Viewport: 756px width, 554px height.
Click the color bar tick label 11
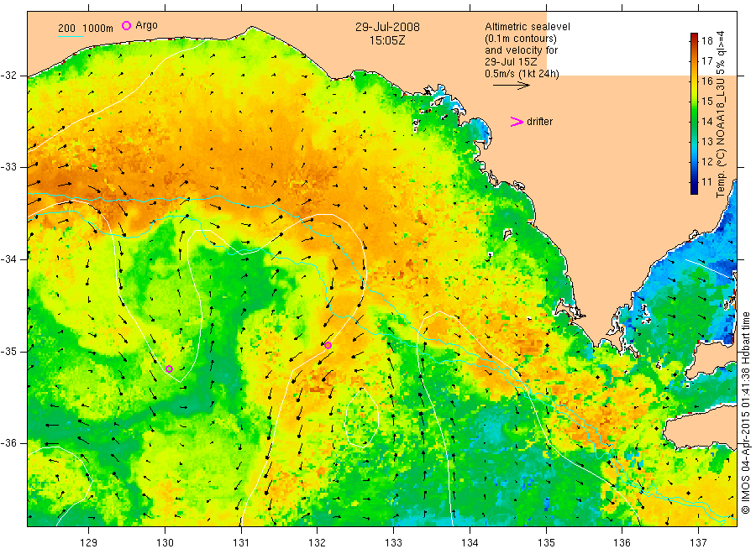point(706,182)
